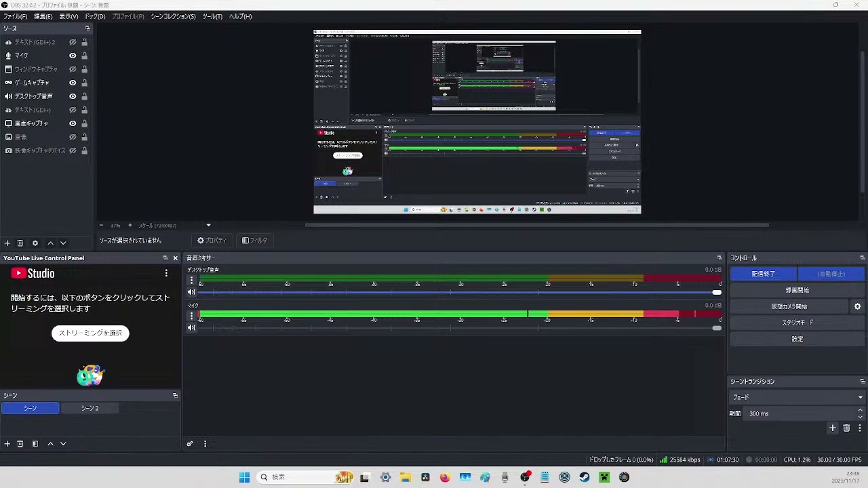The width and height of the screenshot is (868, 488).
Task: Open advanced audio properties gear in mixer
Action: [190, 444]
